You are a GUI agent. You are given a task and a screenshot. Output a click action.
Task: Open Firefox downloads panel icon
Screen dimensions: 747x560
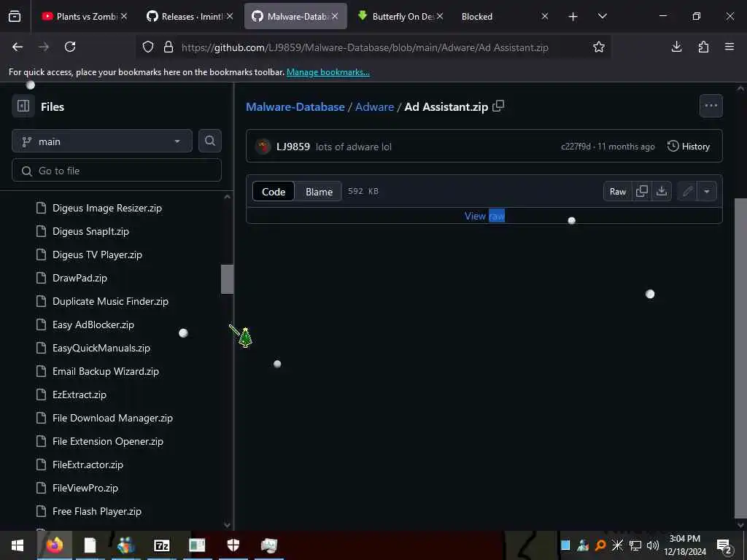click(676, 47)
